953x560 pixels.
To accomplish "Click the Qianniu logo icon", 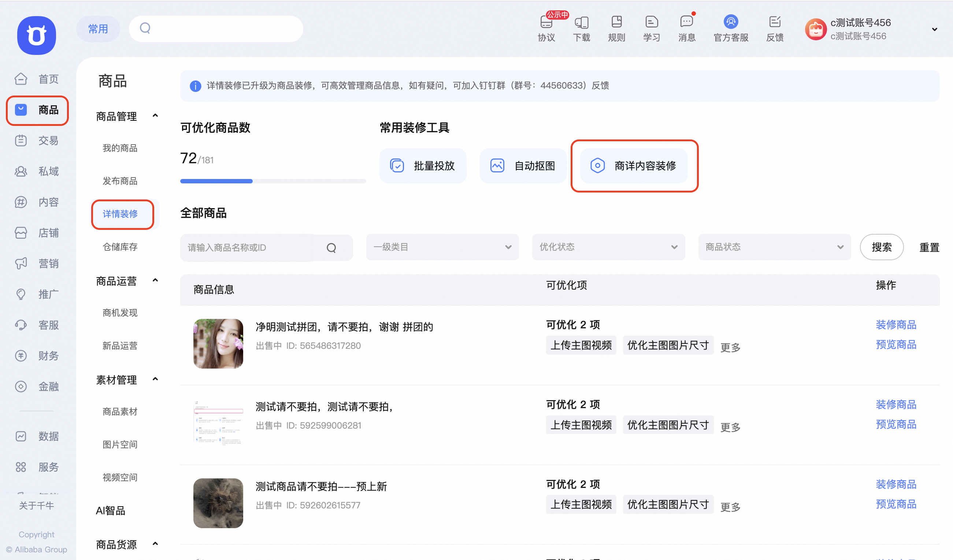I will tap(37, 36).
